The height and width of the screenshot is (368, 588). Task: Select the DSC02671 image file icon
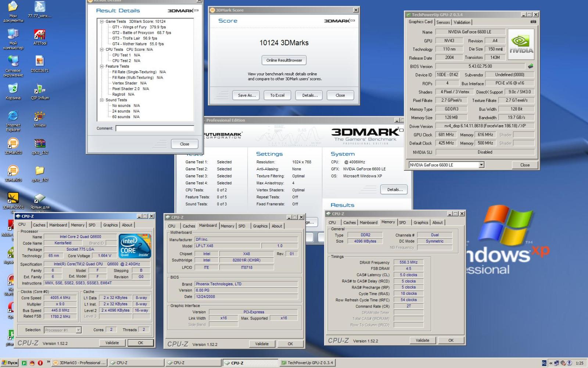click(40, 64)
